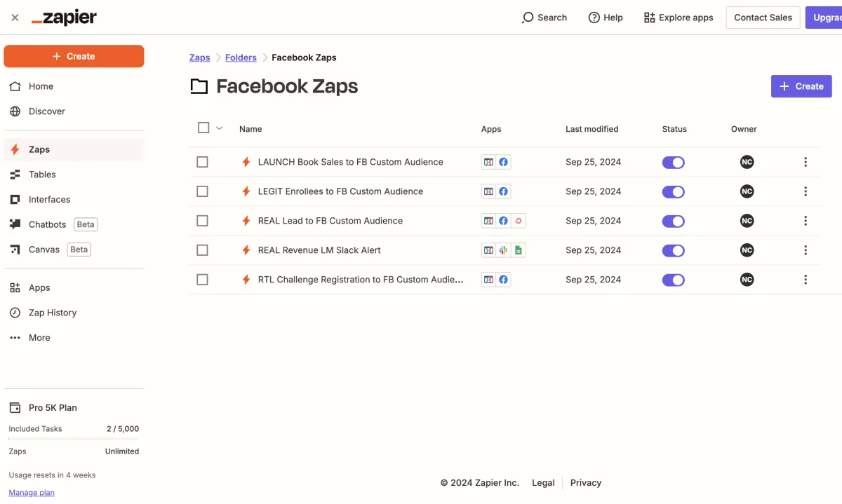This screenshot has height=504, width=842.
Task: Click the Manage plan link
Action: 32,493
